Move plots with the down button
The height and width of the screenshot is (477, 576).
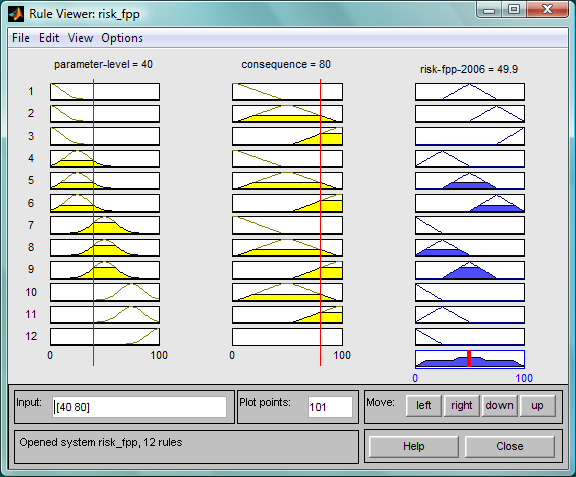click(x=500, y=406)
